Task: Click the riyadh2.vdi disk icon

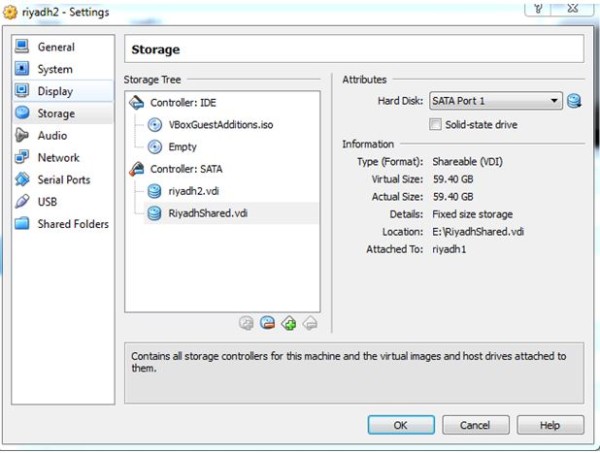Action: click(155, 191)
